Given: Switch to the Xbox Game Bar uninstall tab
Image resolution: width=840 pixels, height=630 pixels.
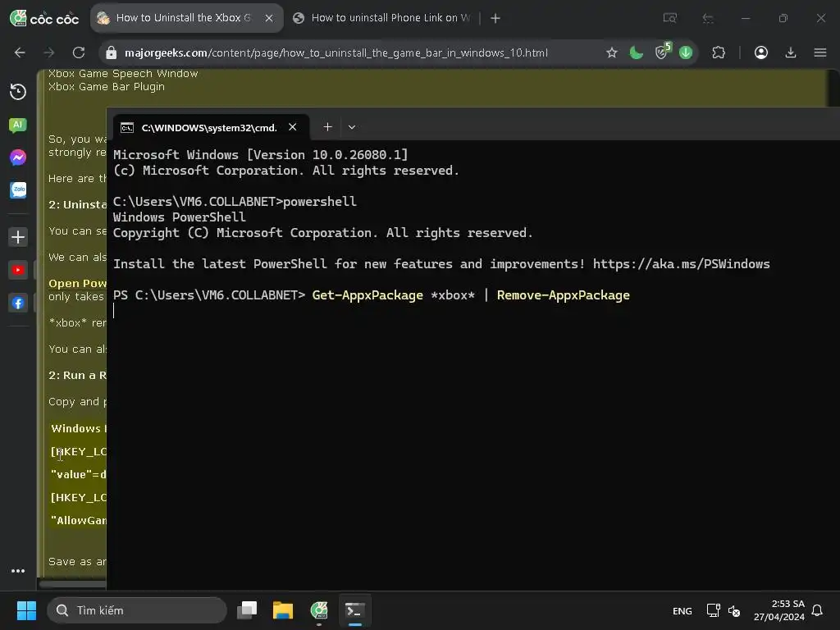Looking at the screenshot, I should [x=182, y=18].
